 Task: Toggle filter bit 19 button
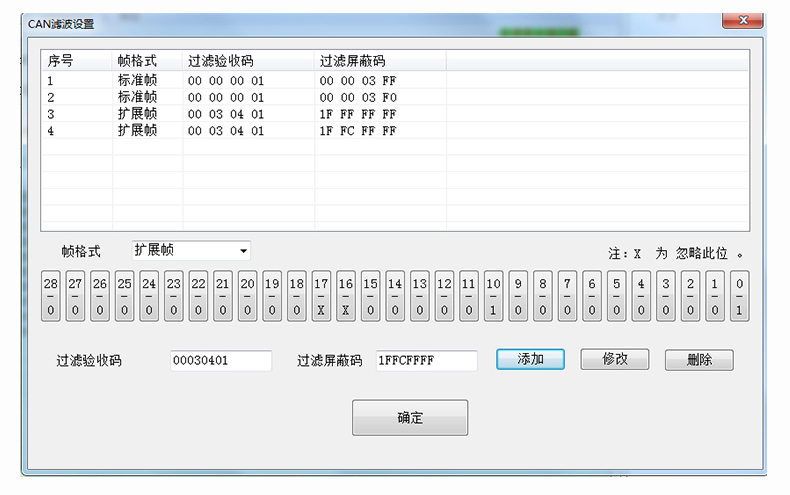click(272, 296)
